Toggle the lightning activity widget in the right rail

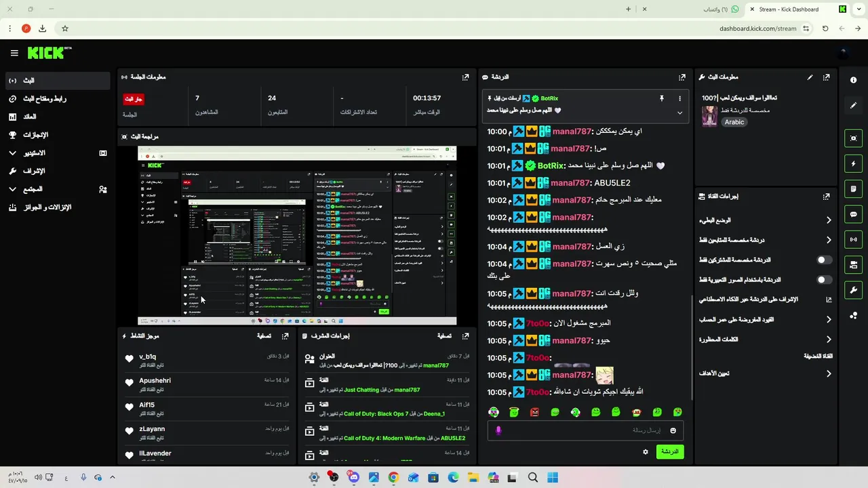pos(853,164)
